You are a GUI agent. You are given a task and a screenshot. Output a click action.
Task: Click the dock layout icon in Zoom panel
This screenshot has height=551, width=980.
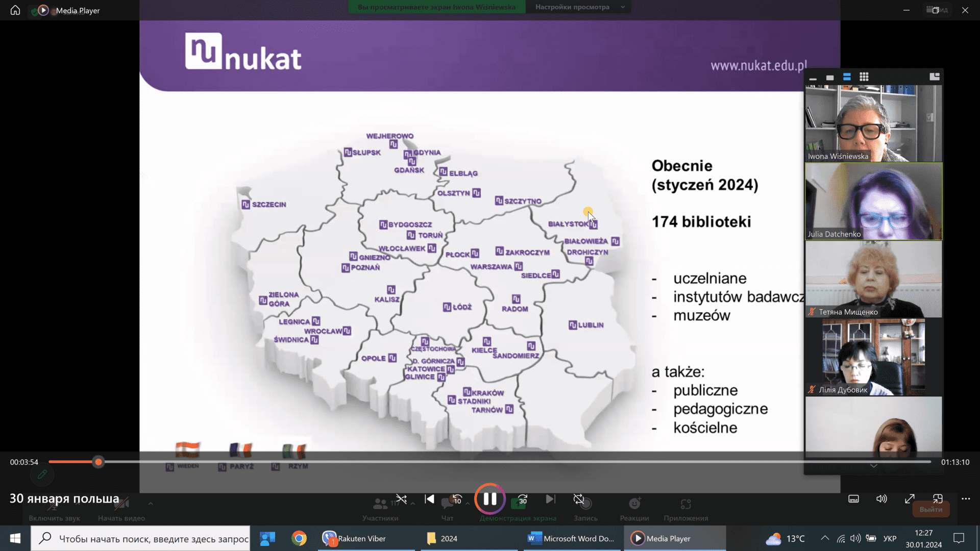935,77
